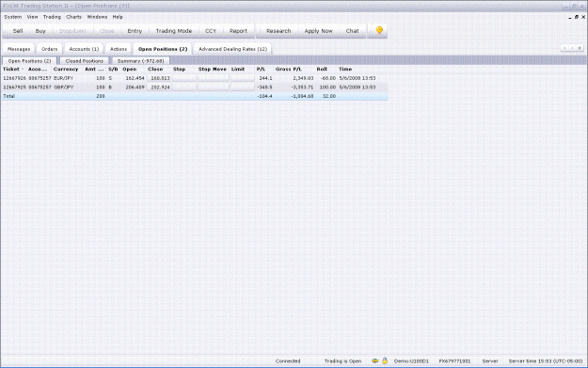Screen dimensions: 588x368
Task: Open the Report toolbar button
Action: (238, 31)
